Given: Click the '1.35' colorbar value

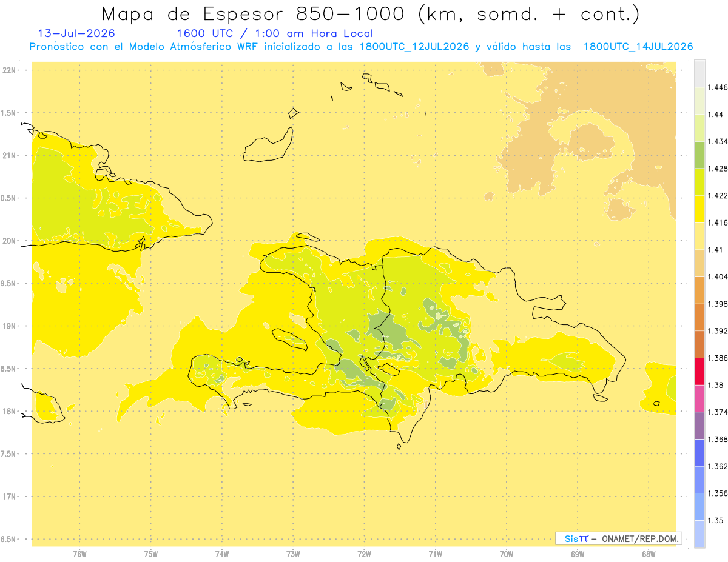Looking at the screenshot, I should 715,520.
